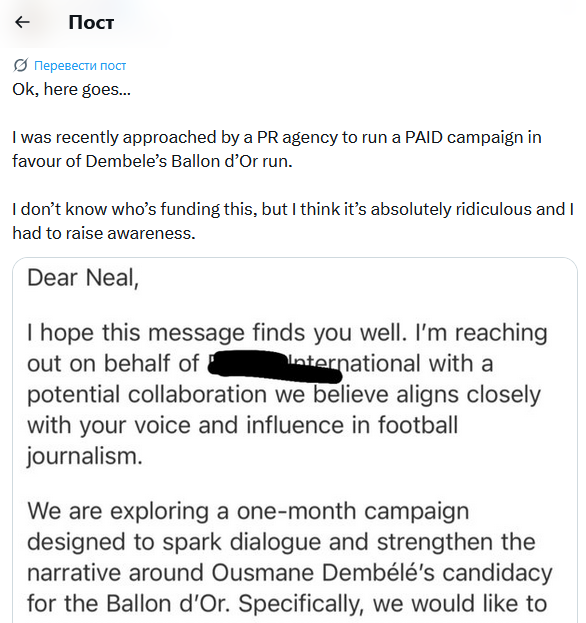Click 'for the Ballon d'Or. Specifically' line

pyautogui.click(x=195, y=604)
